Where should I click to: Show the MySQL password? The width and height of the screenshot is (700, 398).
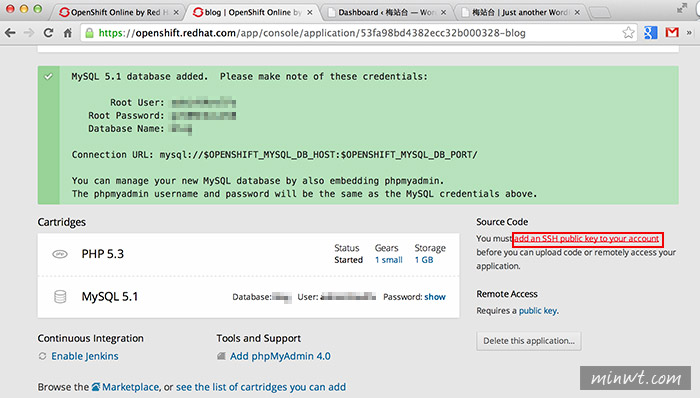435,297
